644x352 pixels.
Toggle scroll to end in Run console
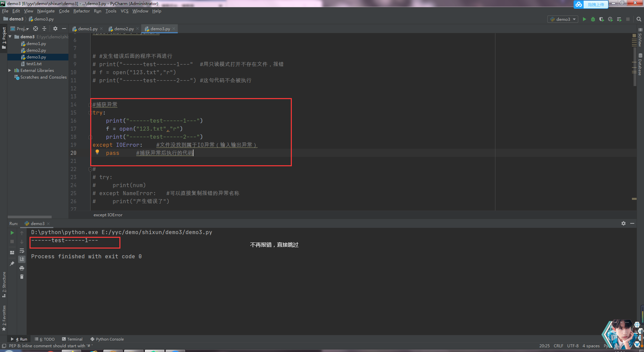coord(22,259)
